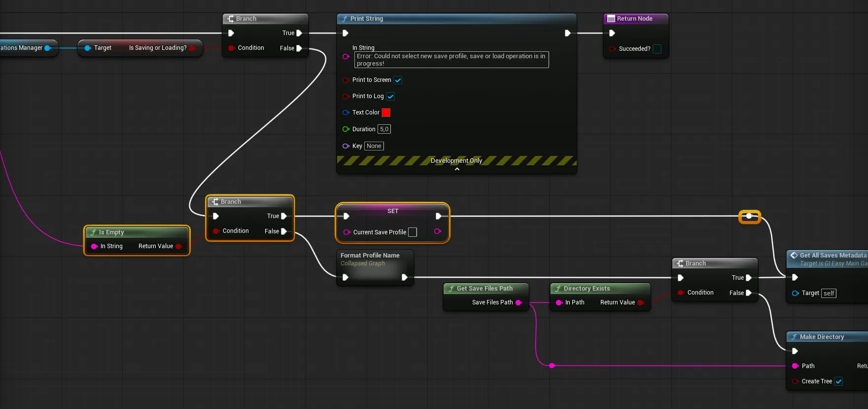The height and width of the screenshot is (409, 868).
Task: Click the Directory Exists In Path pin
Action: coord(559,302)
